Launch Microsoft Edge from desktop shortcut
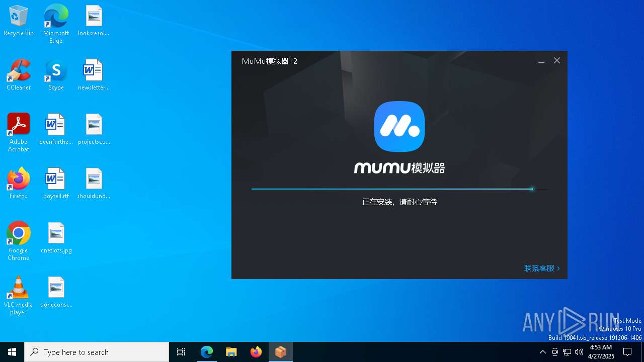This screenshot has height=362, width=644. 56,24
